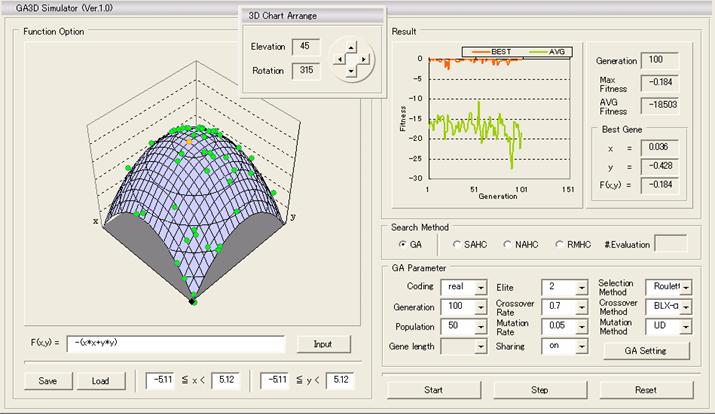Click the F(x,y) function input field
The width and height of the screenshot is (715, 414).
(x=176, y=344)
